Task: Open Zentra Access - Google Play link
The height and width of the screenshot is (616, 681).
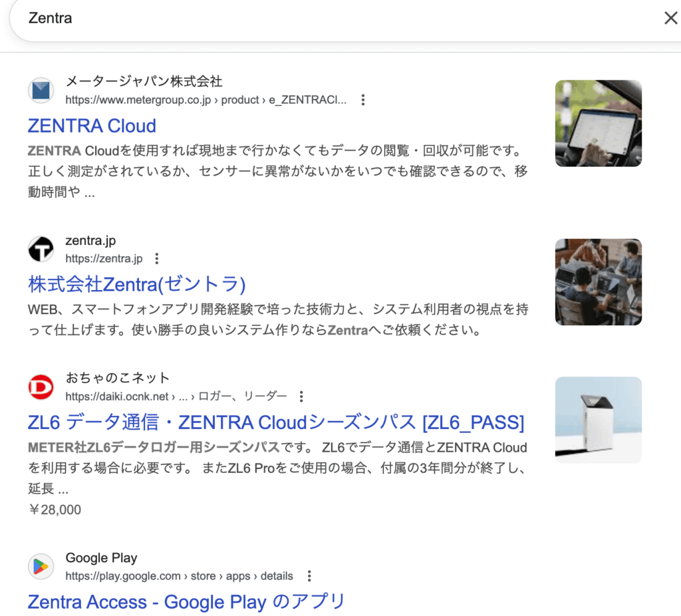Action: (x=186, y=602)
